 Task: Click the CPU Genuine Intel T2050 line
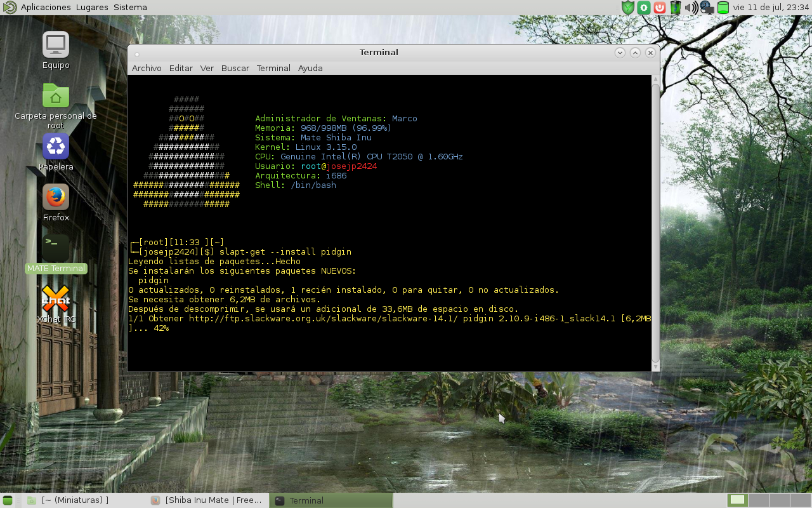coord(359,157)
